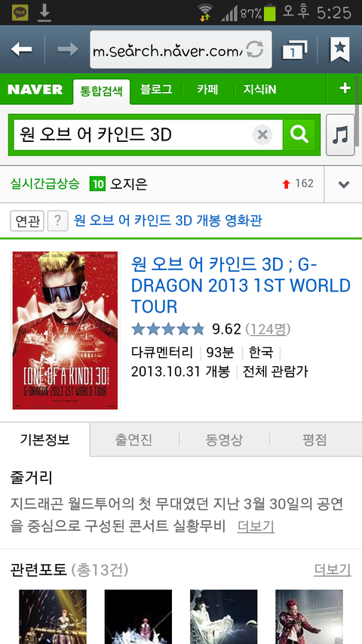Select the 출연진 tab
The width and height of the screenshot is (362, 644).
point(133,440)
